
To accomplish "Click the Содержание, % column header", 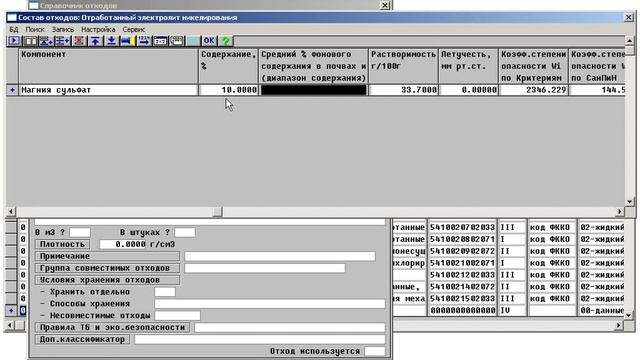I will (x=229, y=66).
